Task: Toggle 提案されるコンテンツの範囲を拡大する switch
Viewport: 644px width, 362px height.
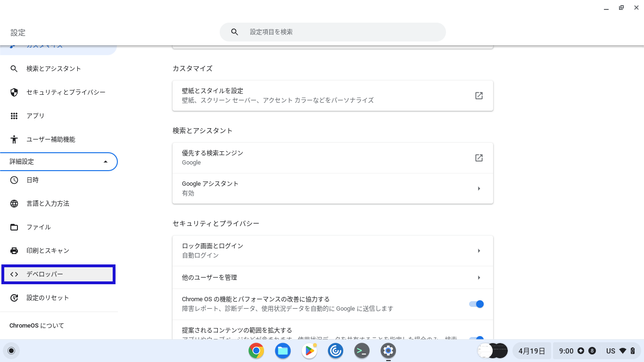Action: tap(476, 338)
